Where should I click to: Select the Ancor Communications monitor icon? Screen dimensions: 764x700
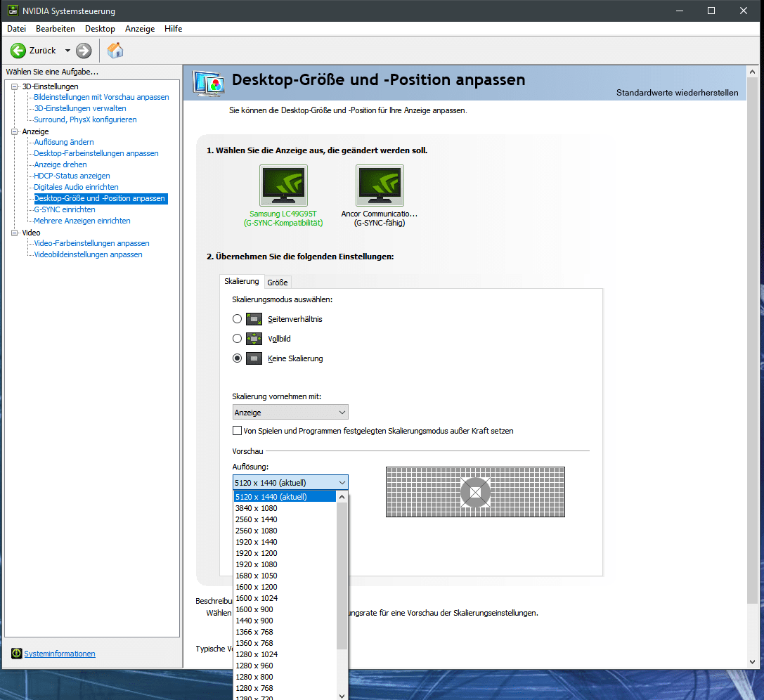point(380,186)
